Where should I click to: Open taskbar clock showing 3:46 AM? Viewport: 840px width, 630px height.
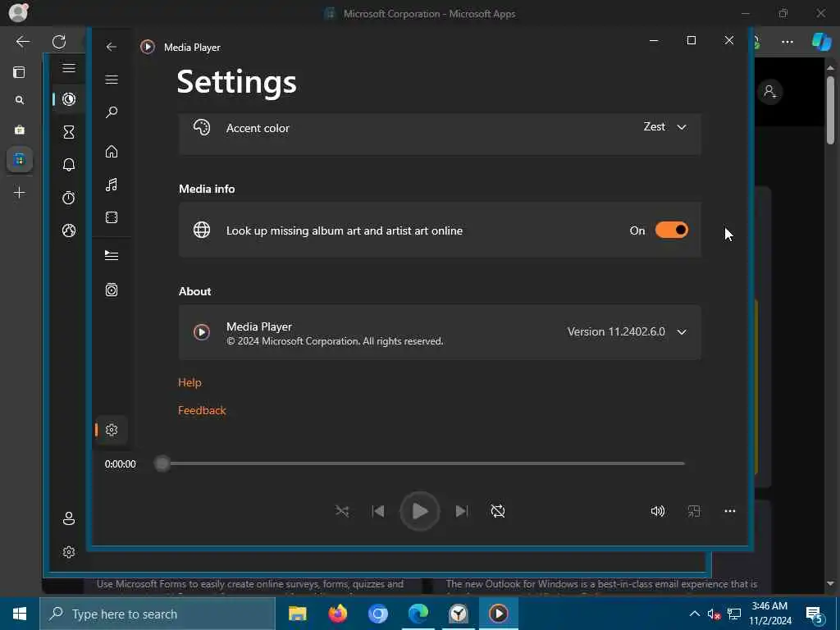click(x=769, y=614)
